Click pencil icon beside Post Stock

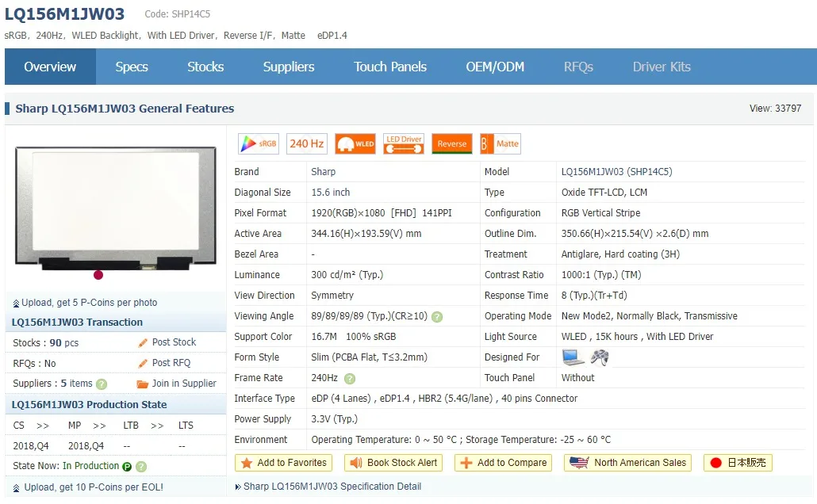(x=143, y=342)
